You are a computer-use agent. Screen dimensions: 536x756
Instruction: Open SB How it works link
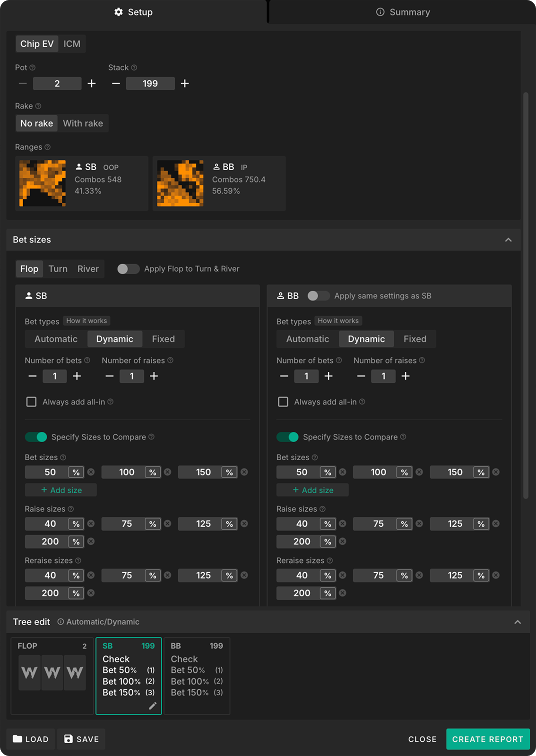click(86, 321)
